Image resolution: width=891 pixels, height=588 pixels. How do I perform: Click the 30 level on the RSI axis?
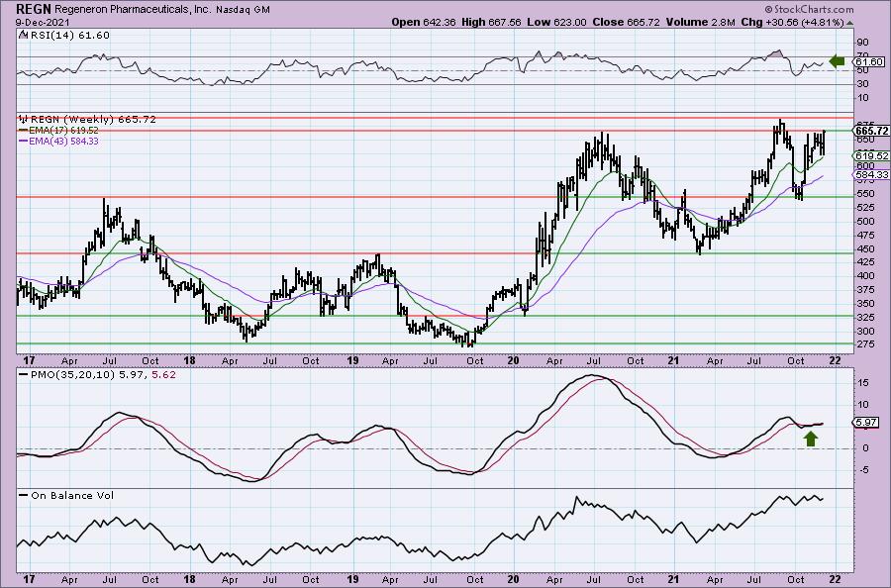[862, 84]
